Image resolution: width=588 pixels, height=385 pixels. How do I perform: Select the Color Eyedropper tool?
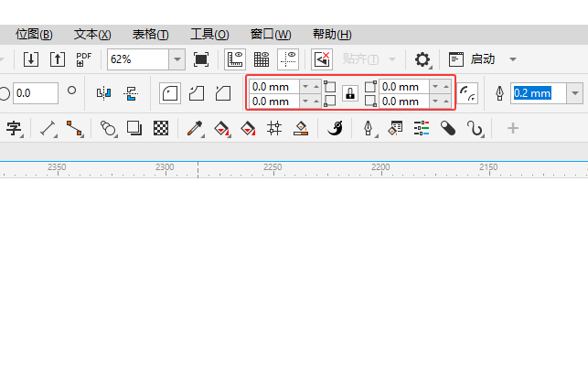[195, 128]
